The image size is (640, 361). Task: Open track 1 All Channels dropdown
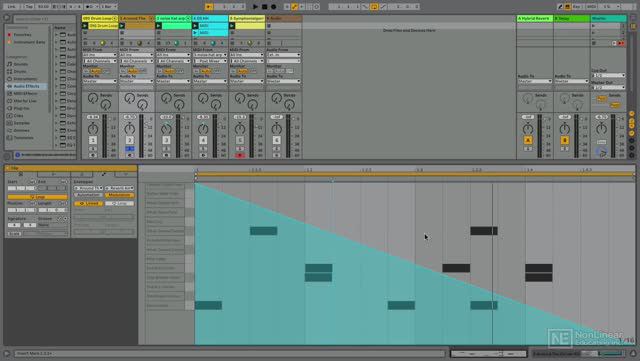pos(100,61)
